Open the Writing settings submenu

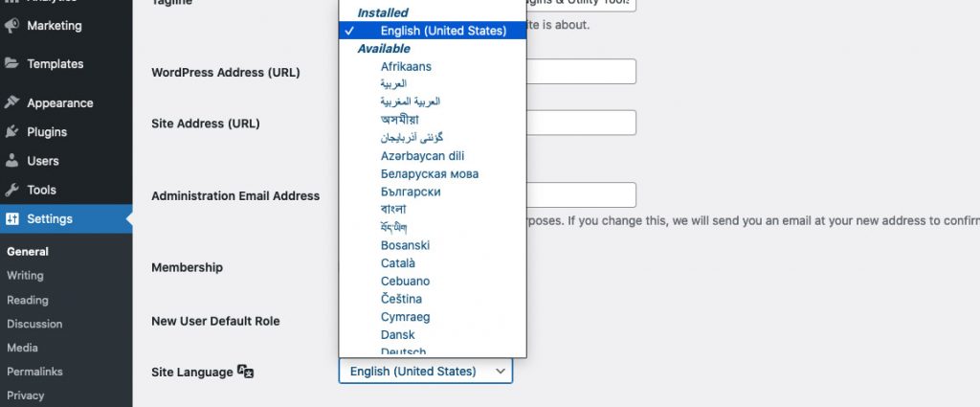tap(25, 275)
